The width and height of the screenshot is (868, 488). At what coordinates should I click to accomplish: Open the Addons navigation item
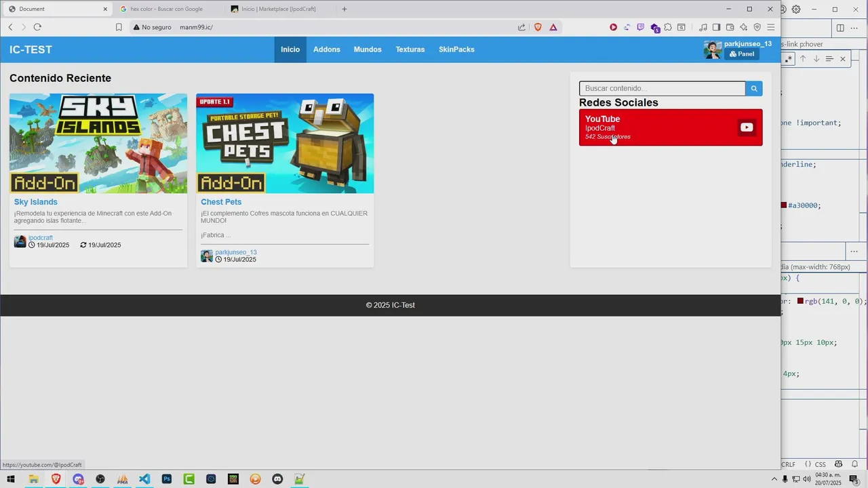[x=327, y=49]
